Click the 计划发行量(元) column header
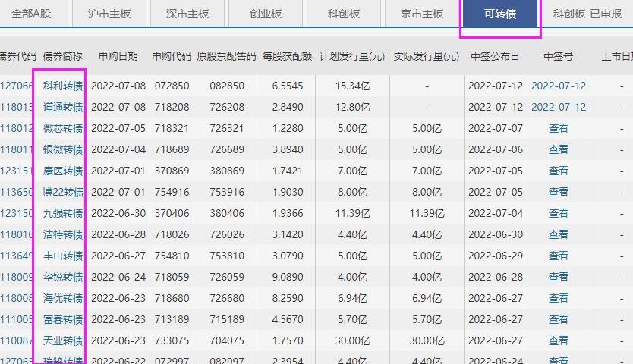Screen dimensions: 633x364 tap(352, 57)
